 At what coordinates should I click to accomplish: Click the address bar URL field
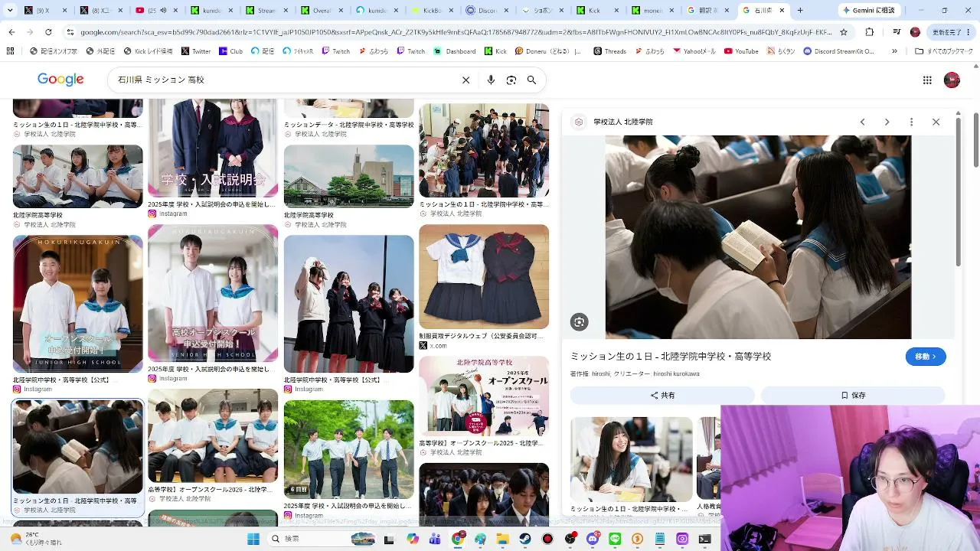tap(456, 32)
